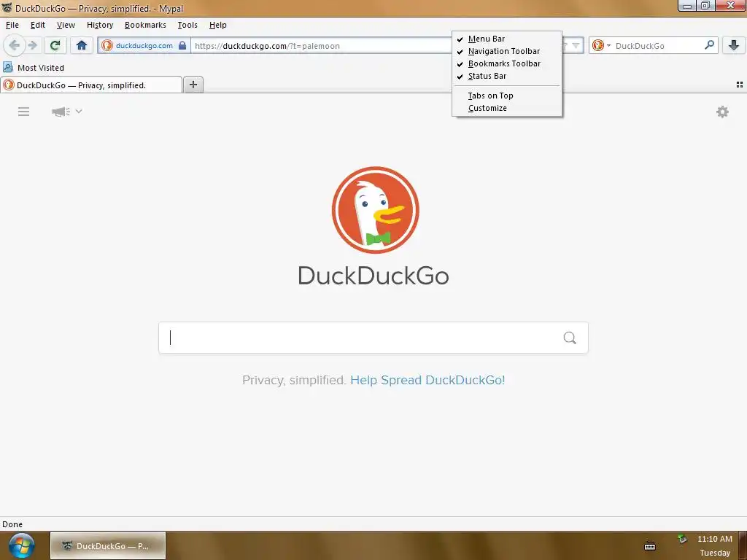The height and width of the screenshot is (560, 747).
Task: Open the View menu
Action: pos(66,25)
